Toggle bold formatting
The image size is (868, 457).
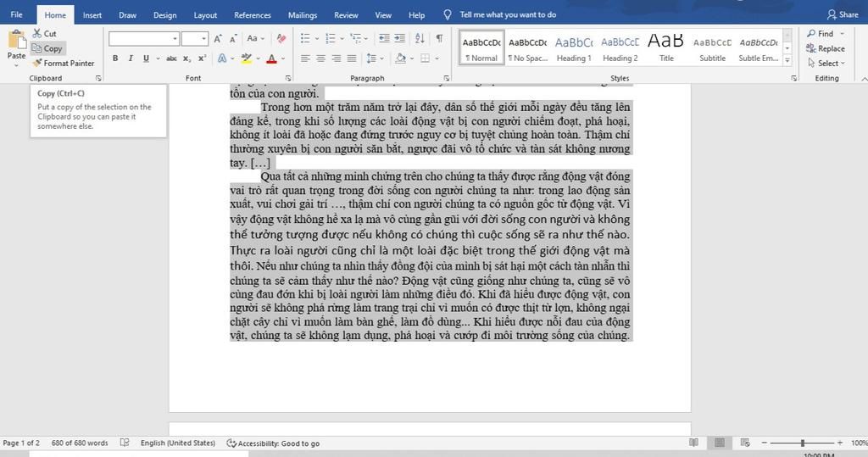tap(115, 59)
